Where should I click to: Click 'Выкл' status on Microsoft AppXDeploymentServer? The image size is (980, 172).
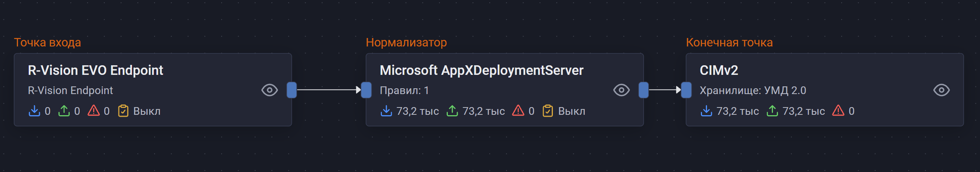[572, 111]
